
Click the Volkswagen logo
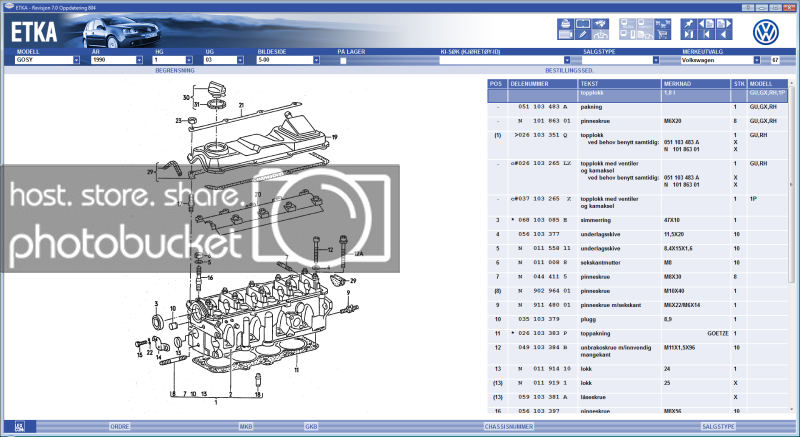pyautogui.click(x=766, y=32)
